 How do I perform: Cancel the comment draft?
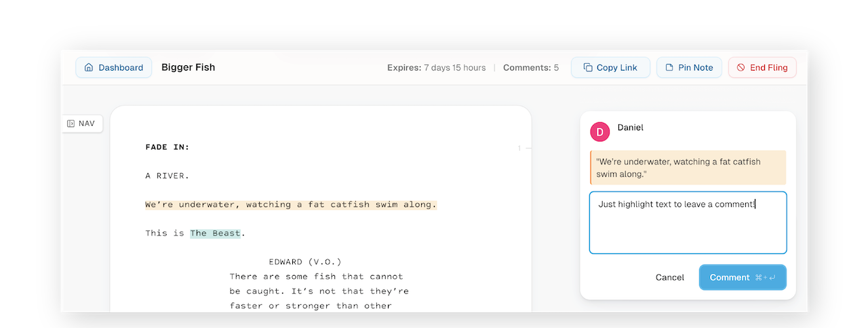coord(669,277)
